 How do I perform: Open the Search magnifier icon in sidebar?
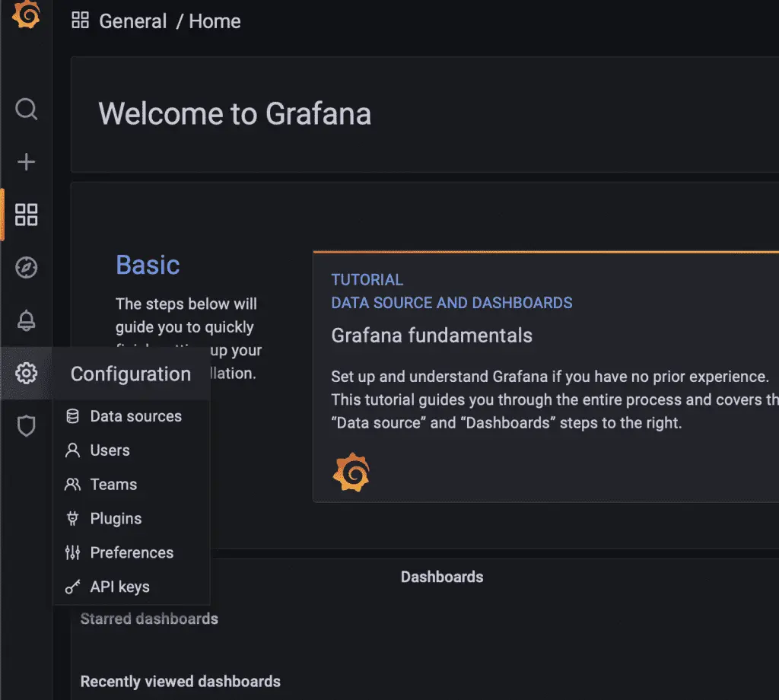pyautogui.click(x=27, y=109)
